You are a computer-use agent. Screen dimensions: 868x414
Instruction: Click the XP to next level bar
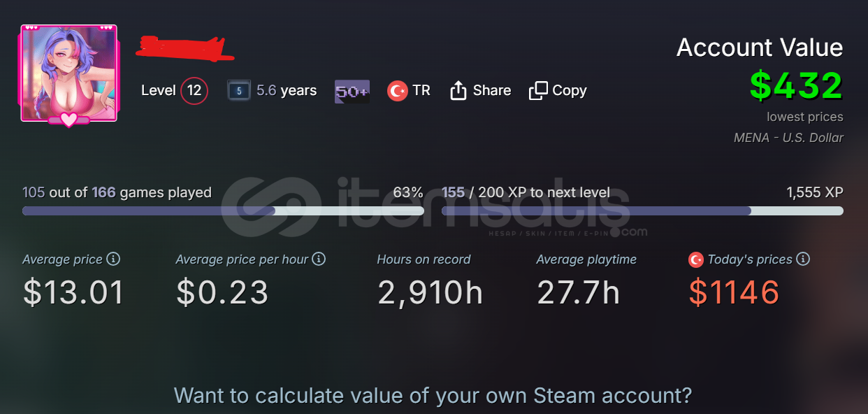pos(642,210)
